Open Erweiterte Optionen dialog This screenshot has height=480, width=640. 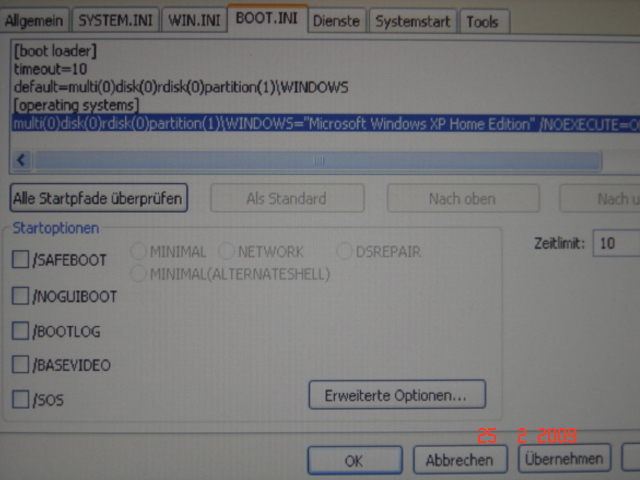tap(396, 395)
